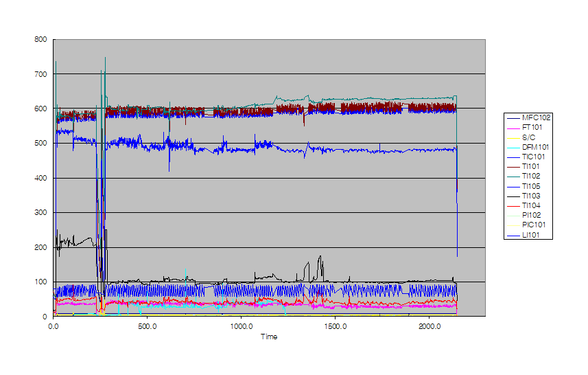Click the 800 y-axis label

40,39
